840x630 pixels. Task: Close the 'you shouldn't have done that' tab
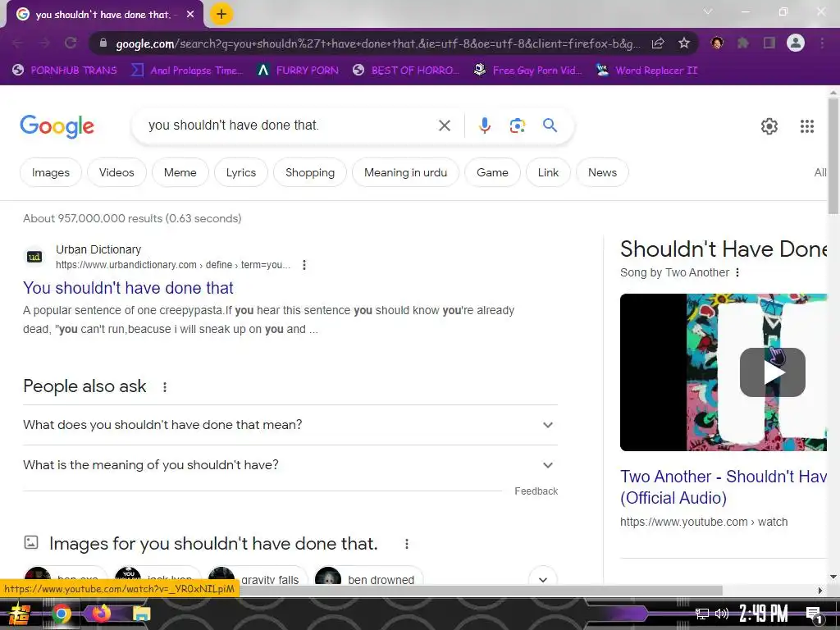pos(190,15)
